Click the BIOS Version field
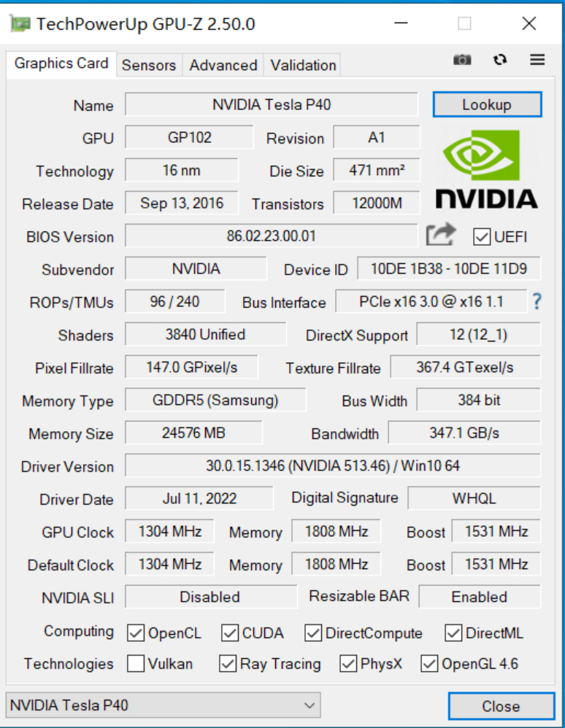This screenshot has width=565, height=728. coord(271,236)
